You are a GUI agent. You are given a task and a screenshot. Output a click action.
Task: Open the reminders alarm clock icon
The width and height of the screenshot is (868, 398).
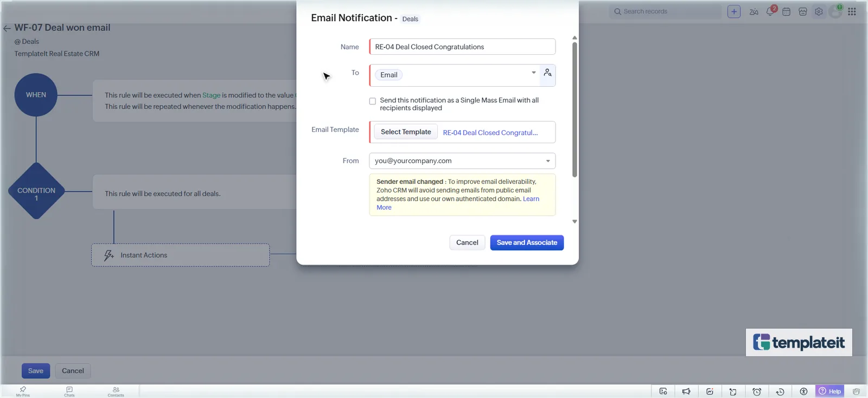[757, 391]
